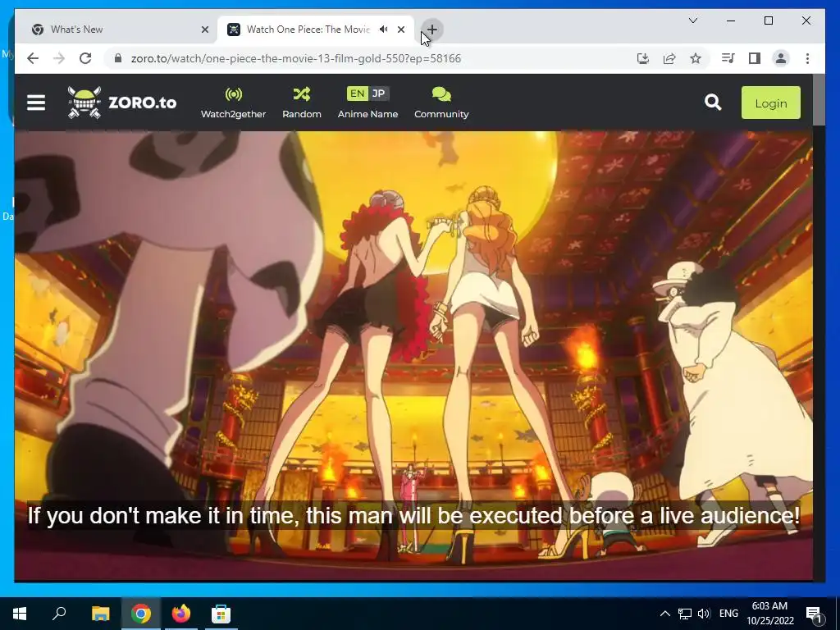This screenshot has width=840, height=630.
Task: Open Chrome profile avatar menu
Action: (781, 58)
